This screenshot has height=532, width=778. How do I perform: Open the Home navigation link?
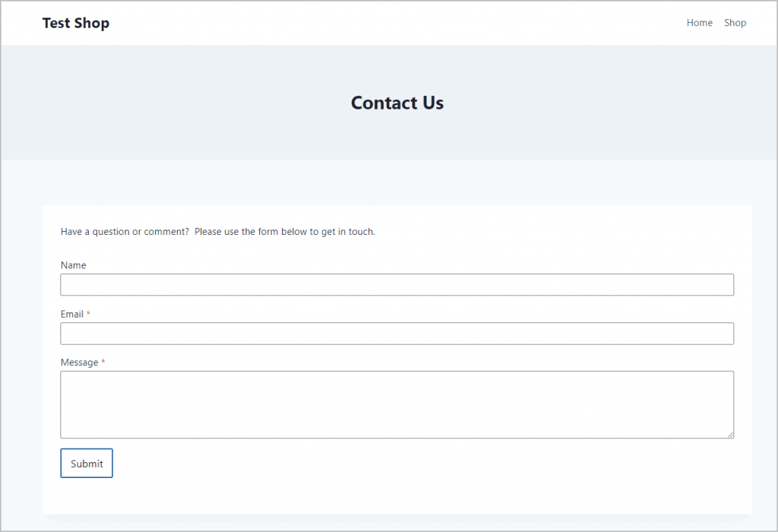(699, 23)
